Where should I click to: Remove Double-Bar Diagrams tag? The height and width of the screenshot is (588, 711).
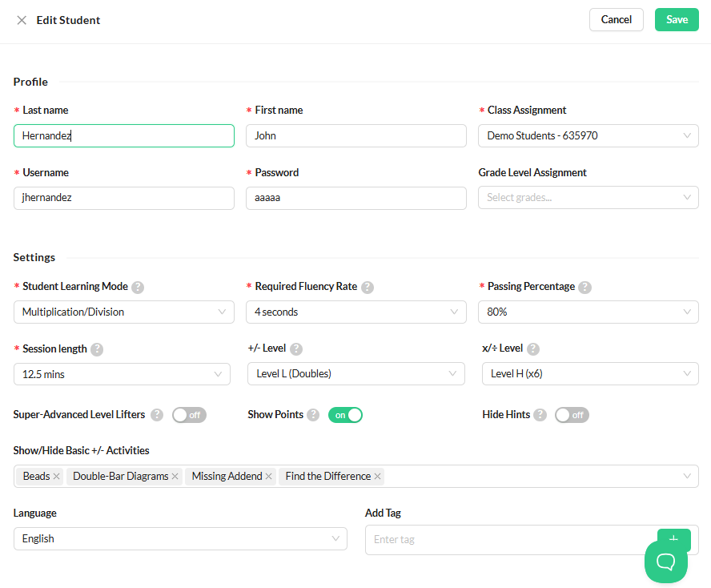pyautogui.click(x=175, y=477)
